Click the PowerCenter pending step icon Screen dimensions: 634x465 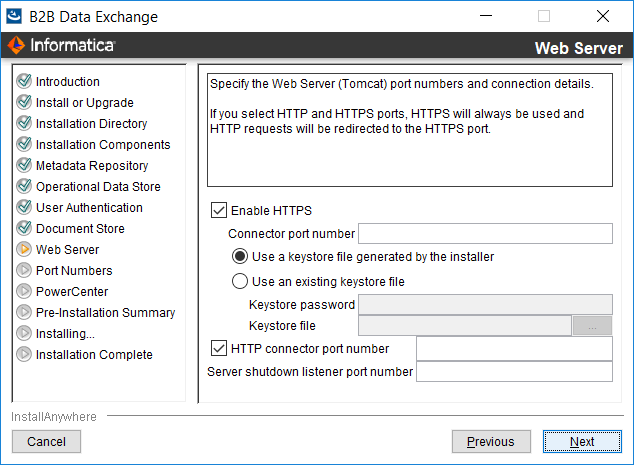coord(24,291)
